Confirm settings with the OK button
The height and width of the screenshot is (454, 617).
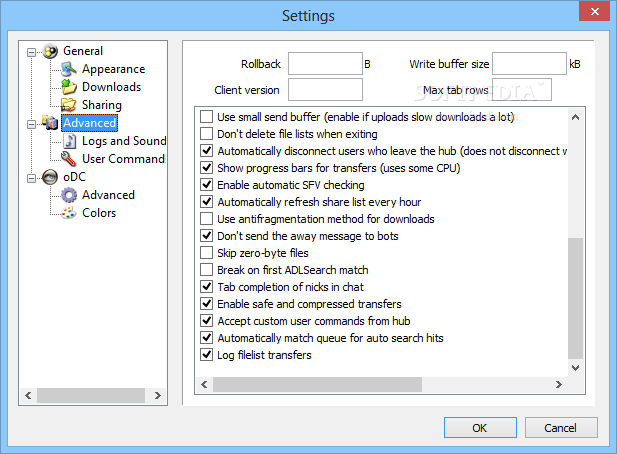[x=480, y=428]
